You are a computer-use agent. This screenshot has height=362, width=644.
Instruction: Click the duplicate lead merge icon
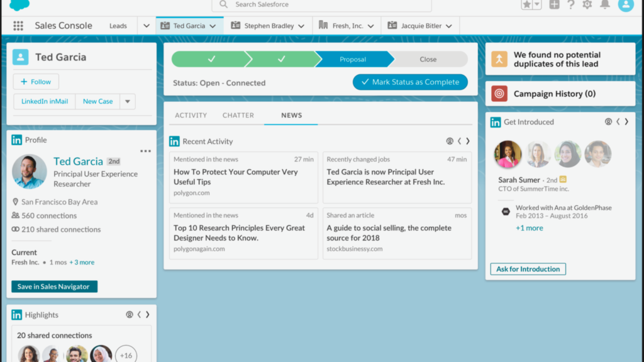click(499, 59)
